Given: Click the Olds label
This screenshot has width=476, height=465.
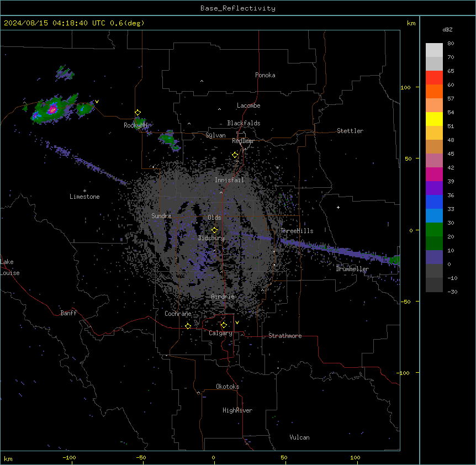Looking at the screenshot, I should click(x=214, y=218).
